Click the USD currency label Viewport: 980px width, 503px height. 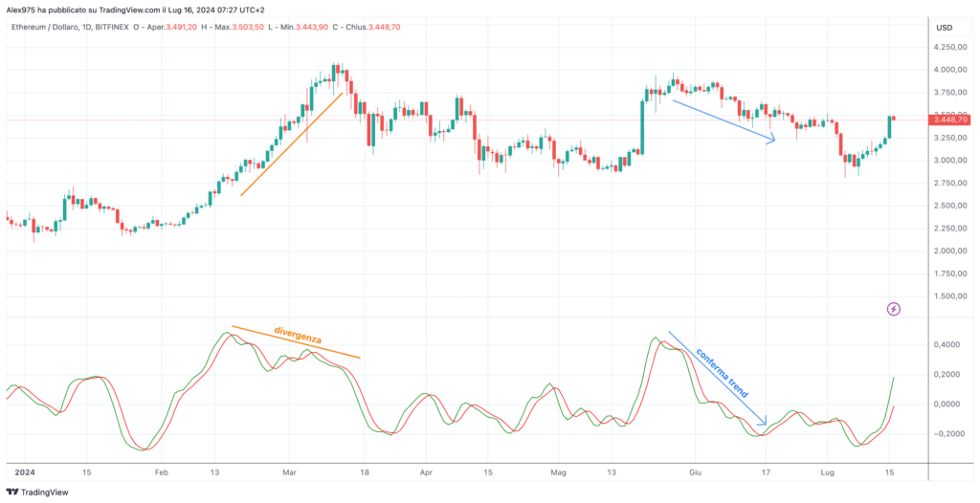(x=944, y=28)
